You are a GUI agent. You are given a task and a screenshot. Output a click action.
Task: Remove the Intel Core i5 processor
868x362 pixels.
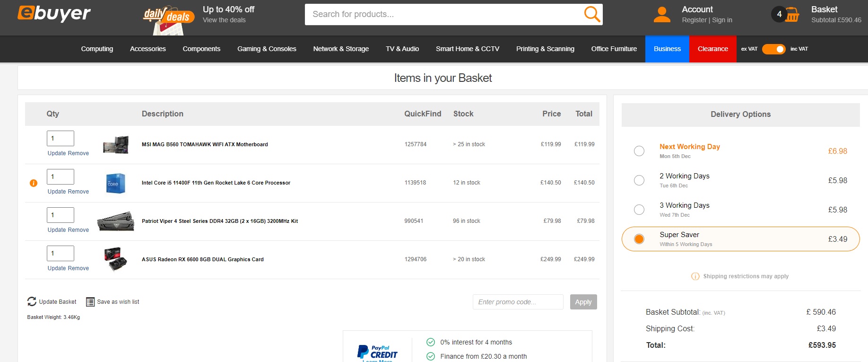[x=78, y=192]
